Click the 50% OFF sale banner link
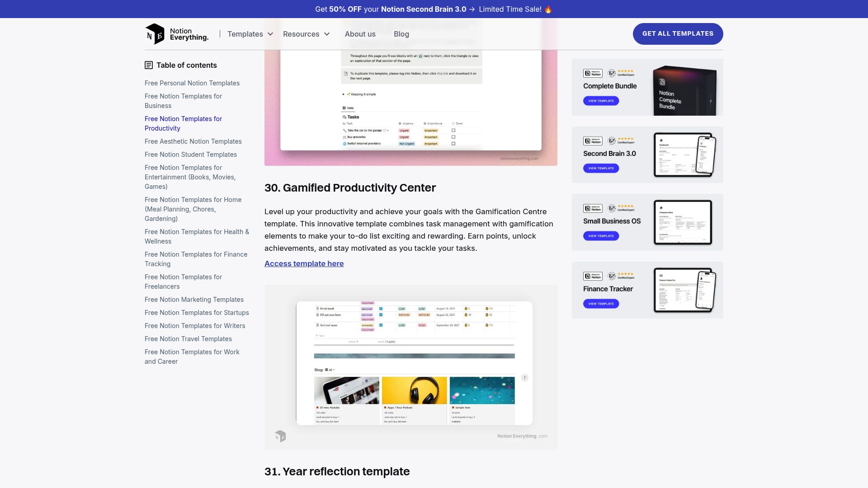This screenshot has height=488, width=868. coord(434,9)
